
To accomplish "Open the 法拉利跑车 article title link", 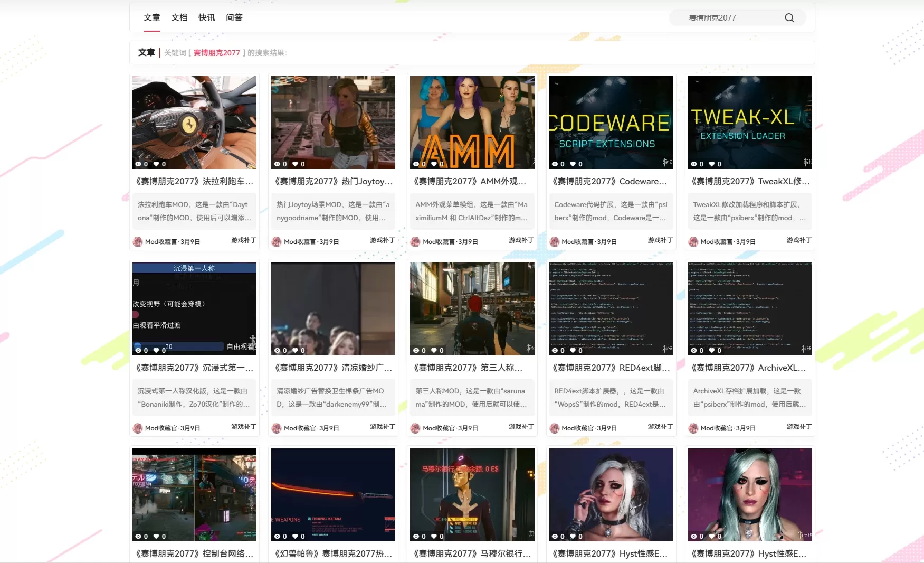I will tap(194, 182).
